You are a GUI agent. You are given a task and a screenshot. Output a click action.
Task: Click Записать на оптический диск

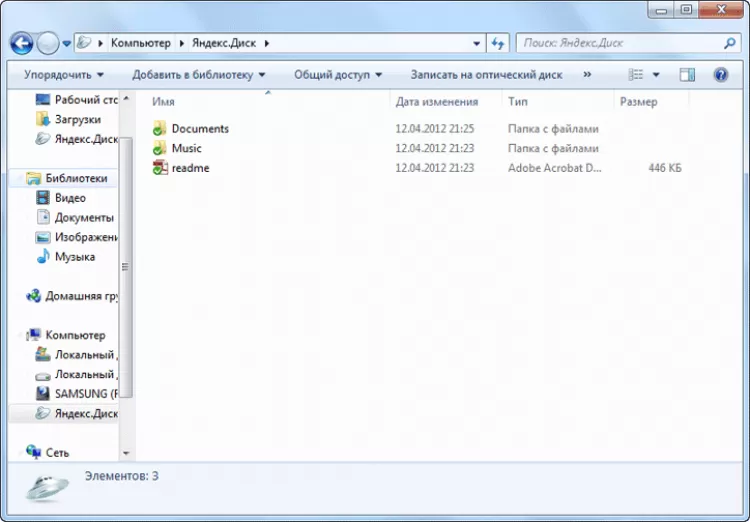[x=486, y=75]
